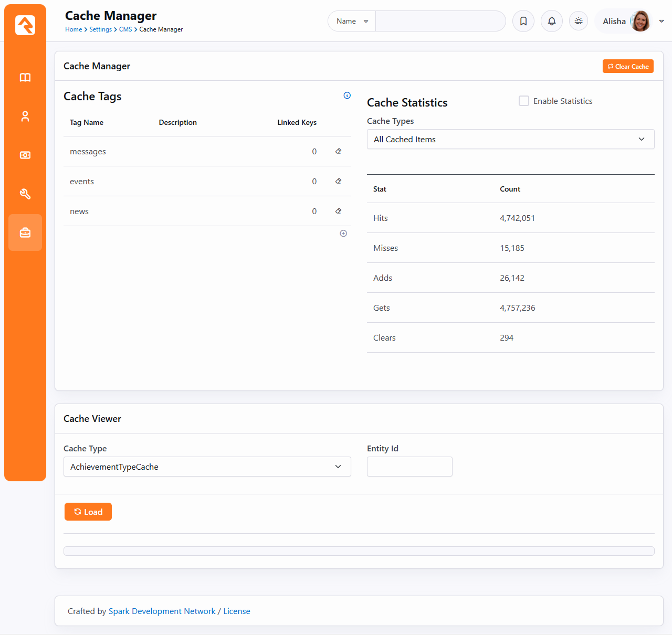This screenshot has width=672, height=635.
Task: Click into the Entity Id field
Action: (409, 467)
